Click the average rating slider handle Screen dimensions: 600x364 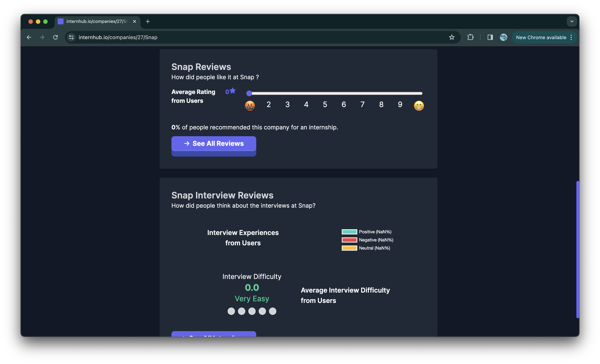click(x=249, y=93)
